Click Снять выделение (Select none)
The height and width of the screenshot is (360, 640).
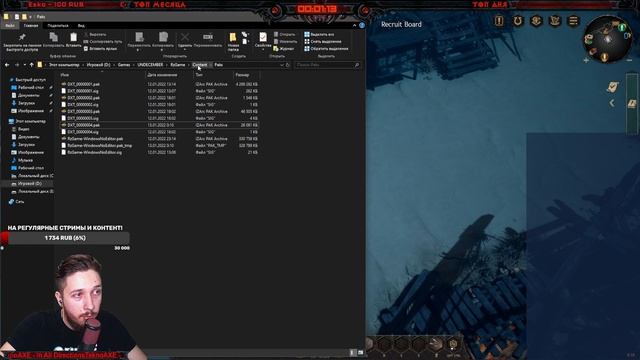coord(322,42)
